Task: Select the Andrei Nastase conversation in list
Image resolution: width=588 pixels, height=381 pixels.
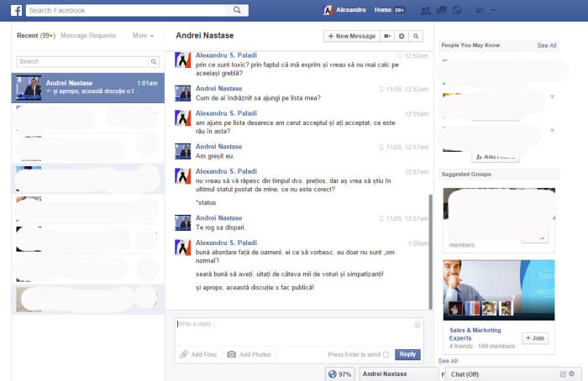Action: tap(88, 88)
